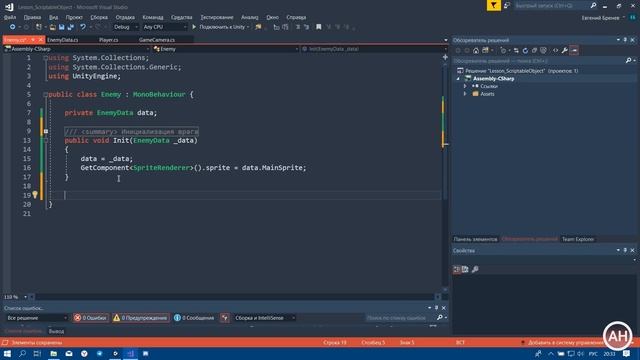Switch to the Team Explorer panel tab
Viewport: 640px width, 360px height.
pos(578,239)
